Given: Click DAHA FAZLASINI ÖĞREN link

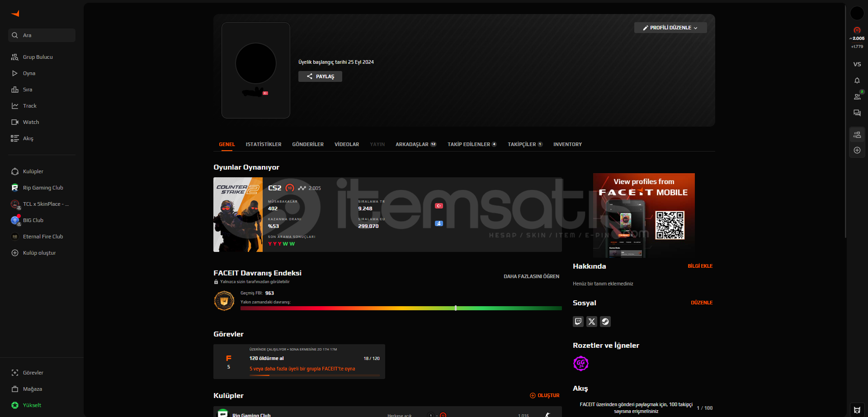Looking at the screenshot, I should [532, 276].
